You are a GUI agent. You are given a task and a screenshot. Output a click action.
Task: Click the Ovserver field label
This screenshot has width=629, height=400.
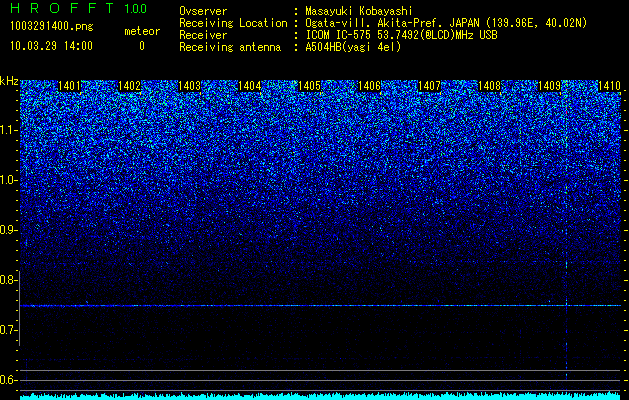[203, 11]
